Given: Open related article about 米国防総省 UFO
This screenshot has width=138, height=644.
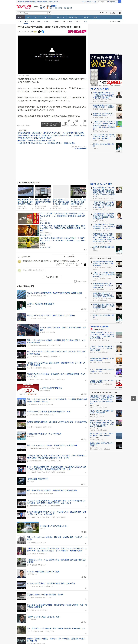Looking at the screenshot, I should (x=36, y=140).
